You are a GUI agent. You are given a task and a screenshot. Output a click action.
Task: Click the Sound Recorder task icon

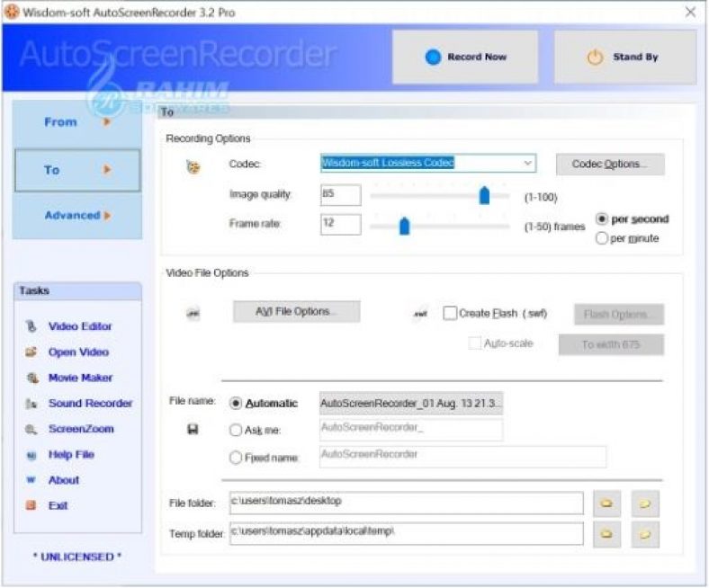(31, 403)
